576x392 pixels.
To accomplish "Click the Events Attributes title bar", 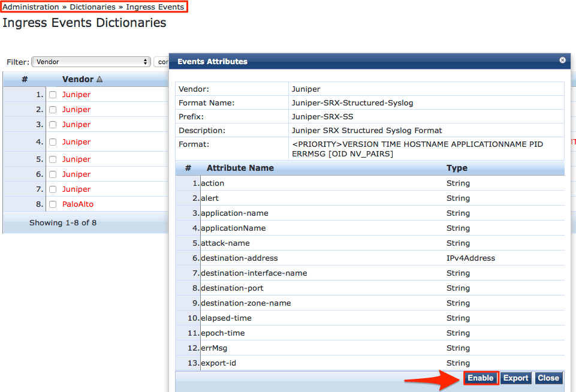I will coord(370,61).
